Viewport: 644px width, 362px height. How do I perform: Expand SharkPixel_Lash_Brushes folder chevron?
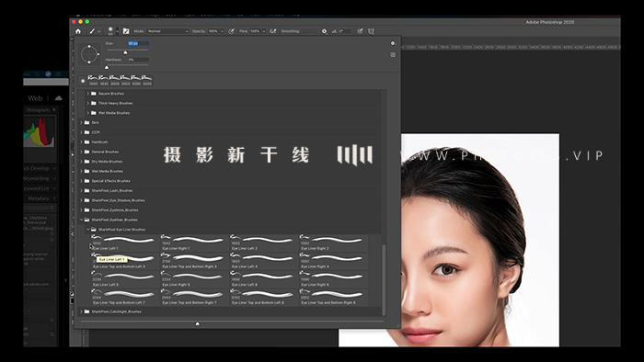pyautogui.click(x=81, y=190)
